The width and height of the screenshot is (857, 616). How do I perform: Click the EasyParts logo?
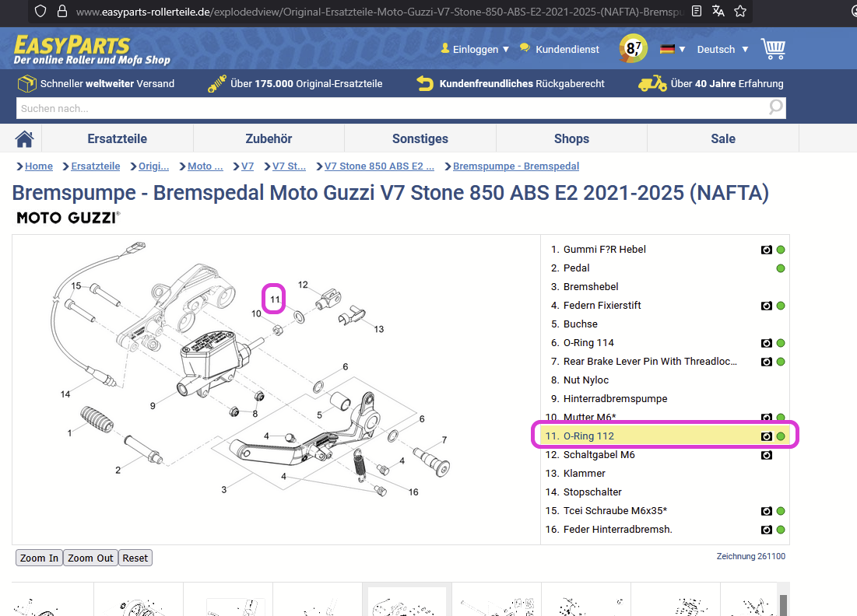pyautogui.click(x=92, y=51)
